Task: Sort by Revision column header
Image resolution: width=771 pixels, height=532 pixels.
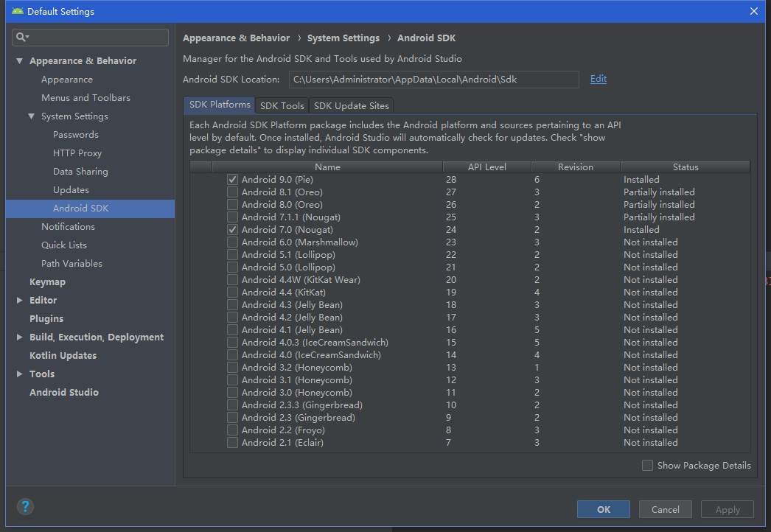Action: coord(576,167)
